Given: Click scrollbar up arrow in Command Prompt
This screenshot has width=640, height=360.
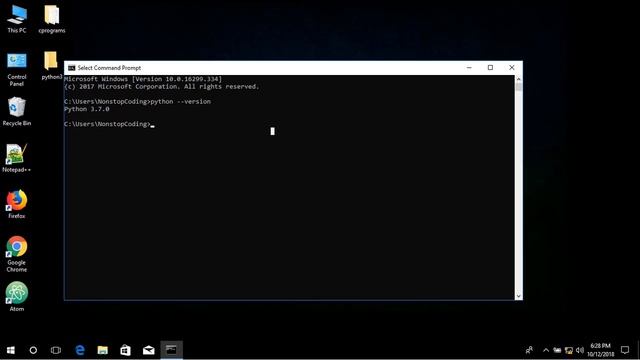Looking at the screenshot, I should tap(519, 79).
